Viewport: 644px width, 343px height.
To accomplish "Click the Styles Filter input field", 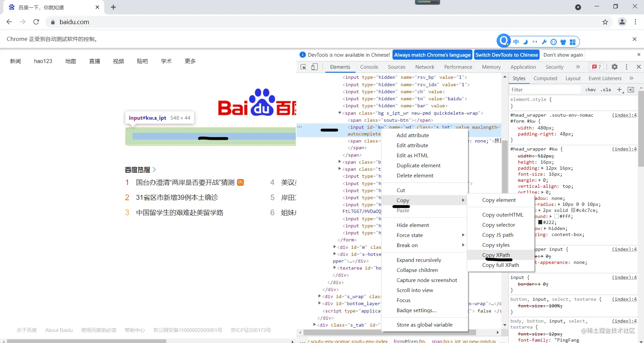I will pos(545,90).
